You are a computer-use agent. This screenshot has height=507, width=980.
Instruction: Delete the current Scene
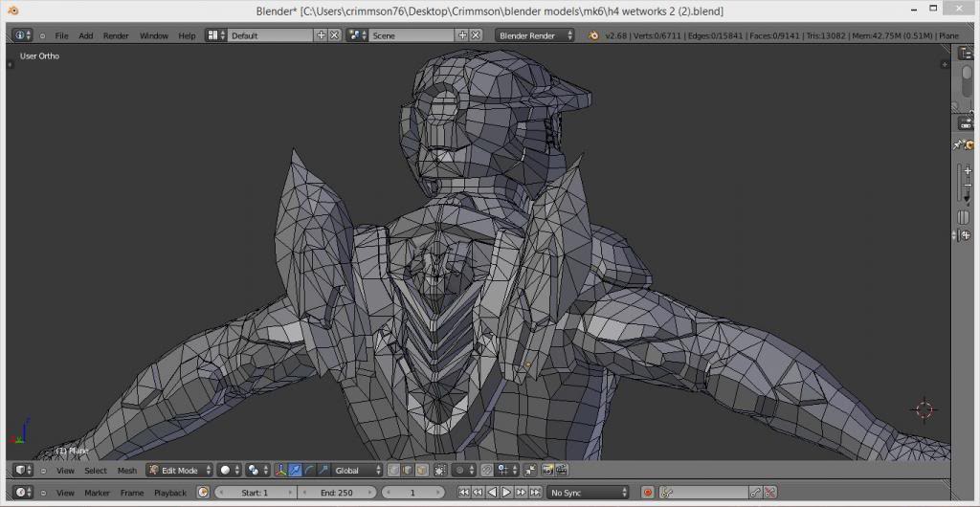pos(477,35)
